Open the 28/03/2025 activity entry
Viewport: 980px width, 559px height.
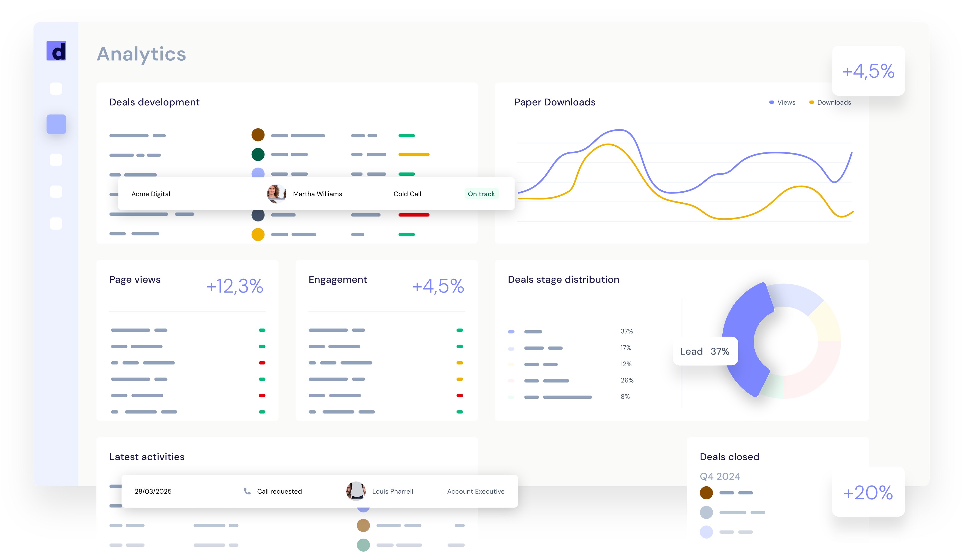[x=153, y=492]
